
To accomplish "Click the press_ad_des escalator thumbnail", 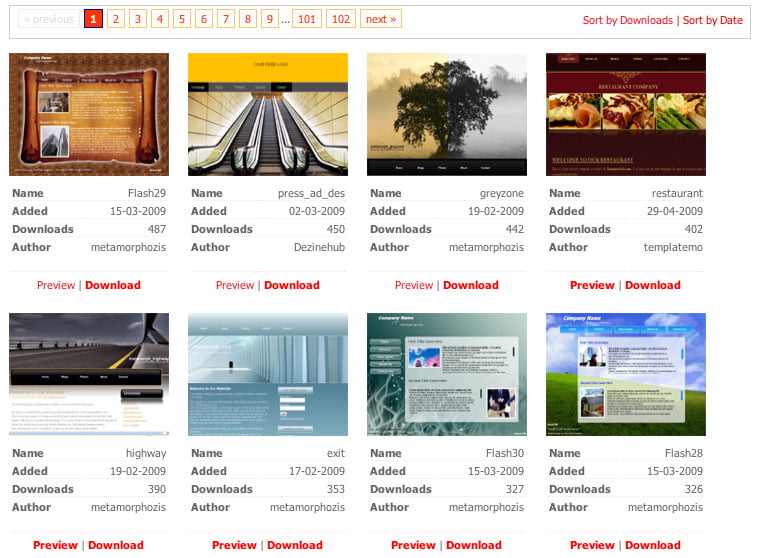I will point(268,114).
